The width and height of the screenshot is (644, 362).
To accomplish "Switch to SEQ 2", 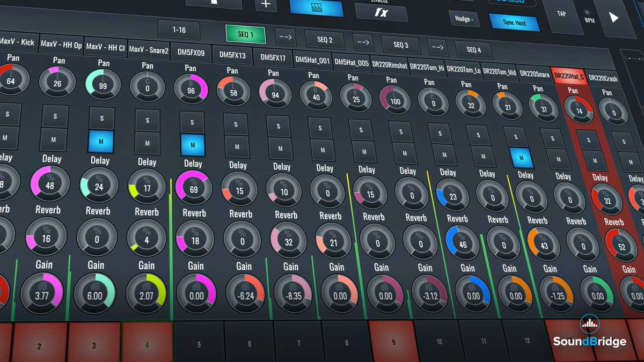I will pos(325,40).
